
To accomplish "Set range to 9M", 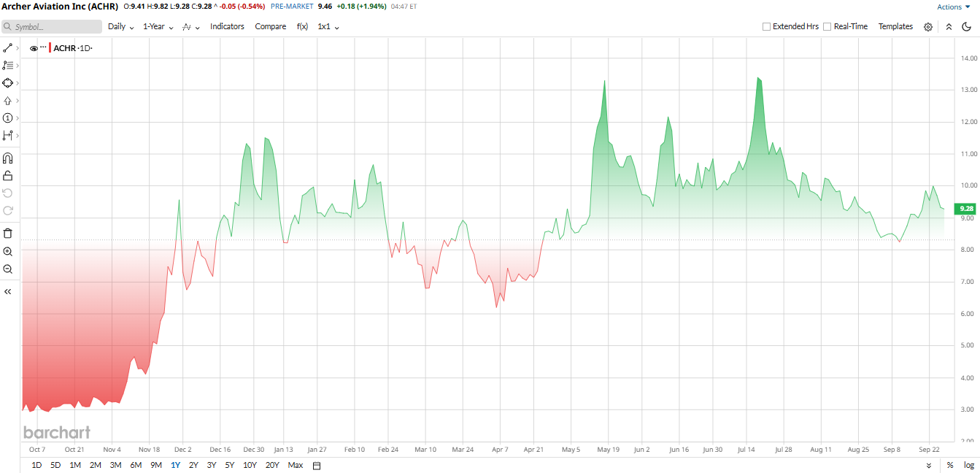I will coord(156,465).
